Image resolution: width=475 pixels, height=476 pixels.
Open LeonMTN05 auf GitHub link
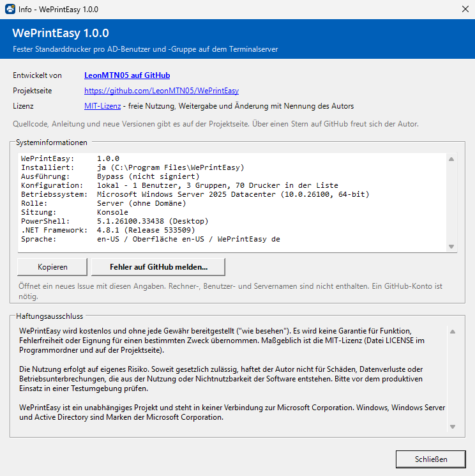click(x=127, y=75)
